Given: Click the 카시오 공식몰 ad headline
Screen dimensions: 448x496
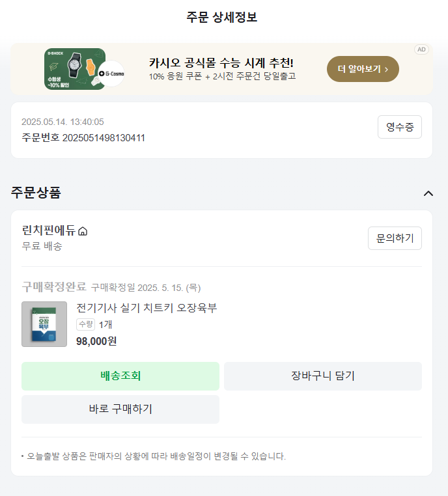Looking at the screenshot, I should (x=221, y=63).
